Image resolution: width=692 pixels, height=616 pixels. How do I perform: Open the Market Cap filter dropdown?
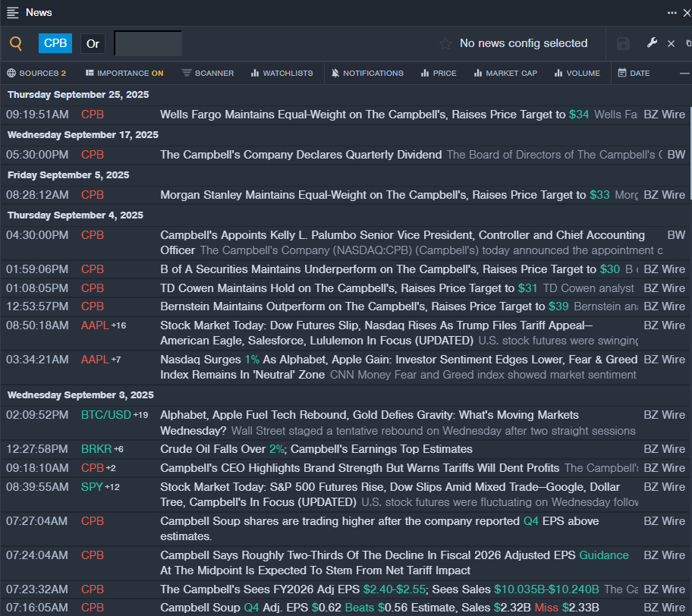tap(505, 74)
